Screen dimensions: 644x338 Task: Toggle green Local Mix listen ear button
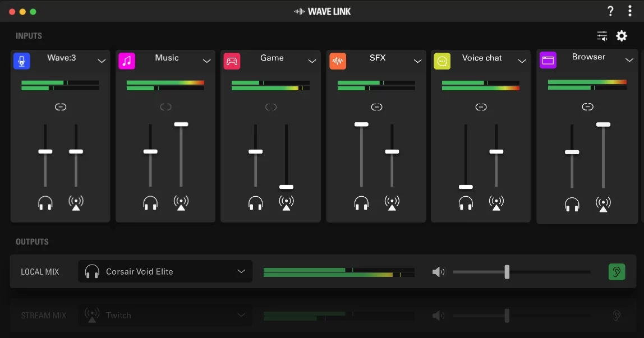coord(617,272)
